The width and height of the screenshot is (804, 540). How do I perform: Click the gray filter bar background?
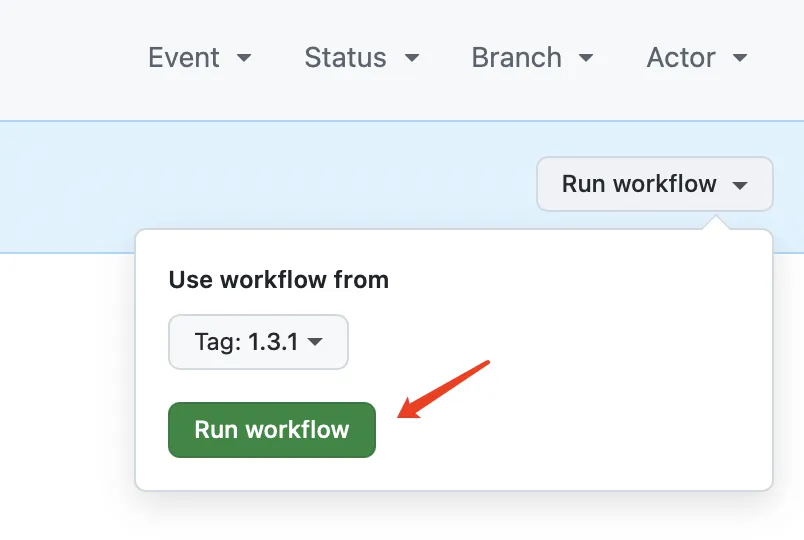tap(60, 58)
